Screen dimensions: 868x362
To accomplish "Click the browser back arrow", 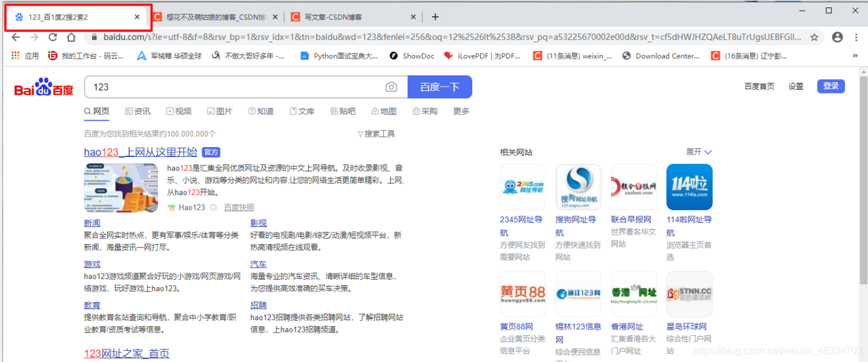I will pyautogui.click(x=16, y=37).
